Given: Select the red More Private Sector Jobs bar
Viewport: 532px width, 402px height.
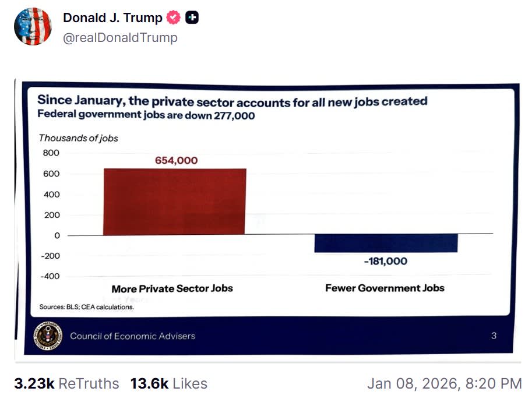Looking at the screenshot, I should (175, 201).
